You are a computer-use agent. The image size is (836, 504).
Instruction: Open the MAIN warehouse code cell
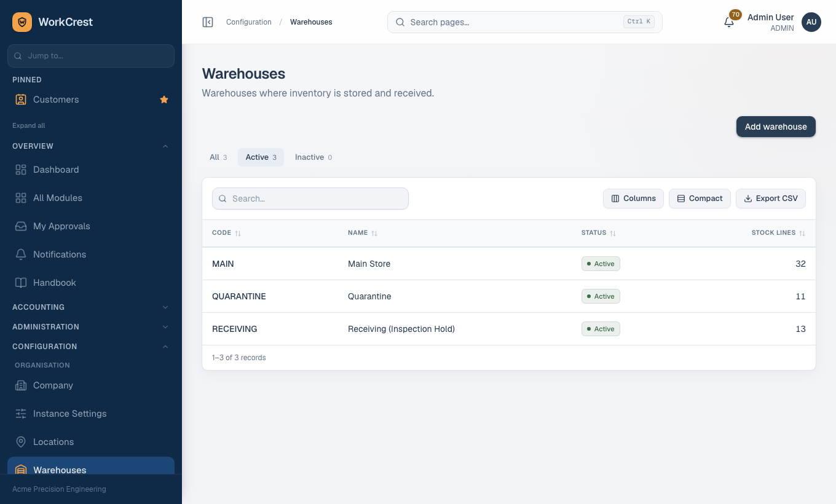pyautogui.click(x=223, y=264)
